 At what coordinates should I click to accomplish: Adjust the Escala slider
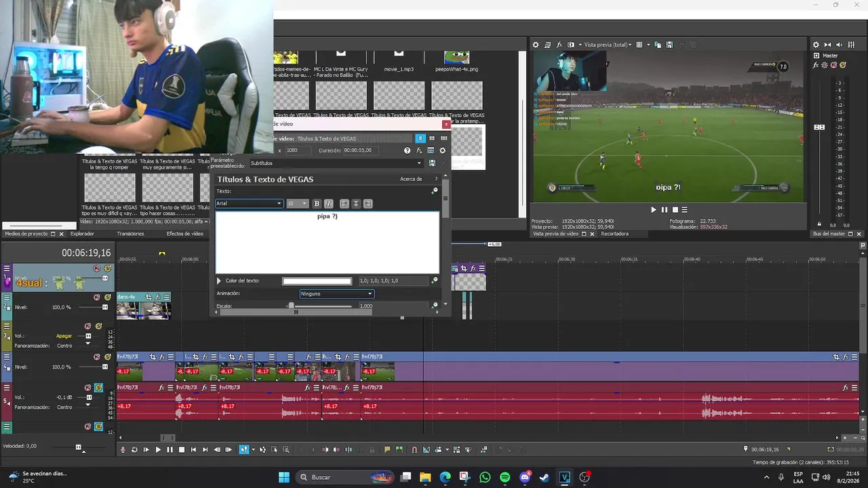coord(292,306)
